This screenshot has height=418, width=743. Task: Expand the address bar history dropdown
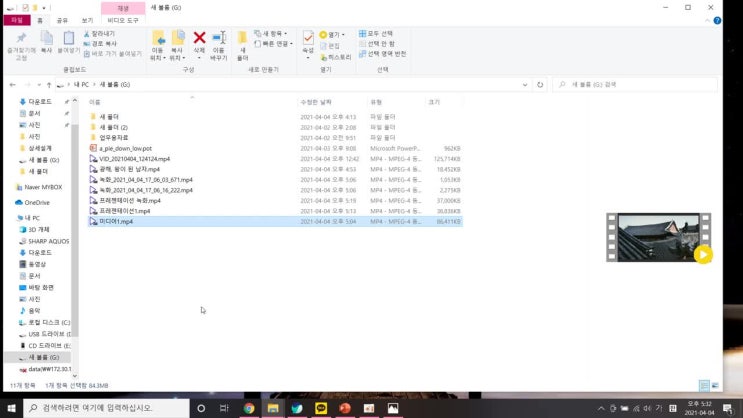click(525, 84)
